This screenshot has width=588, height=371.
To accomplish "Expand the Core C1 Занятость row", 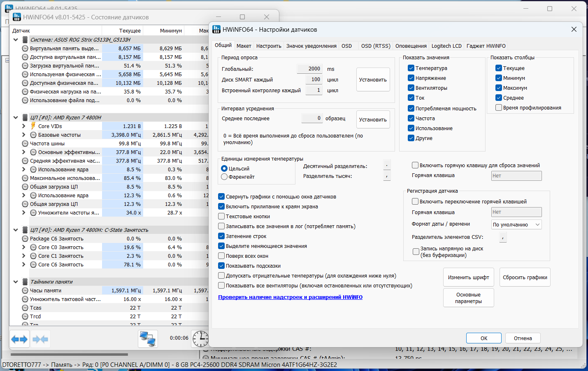I will (x=23, y=256).
